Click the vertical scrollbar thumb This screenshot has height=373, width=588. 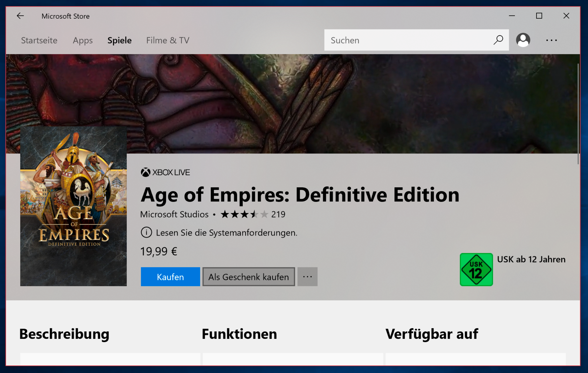(x=578, y=114)
